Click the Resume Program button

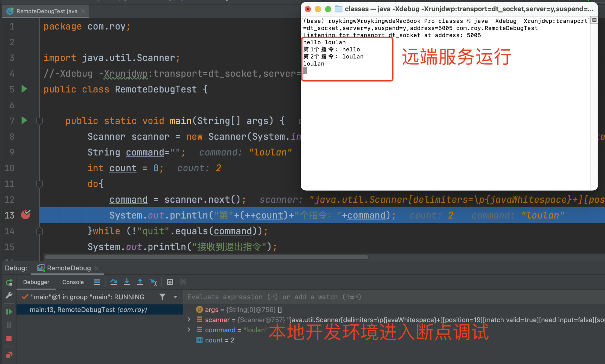click(9, 312)
